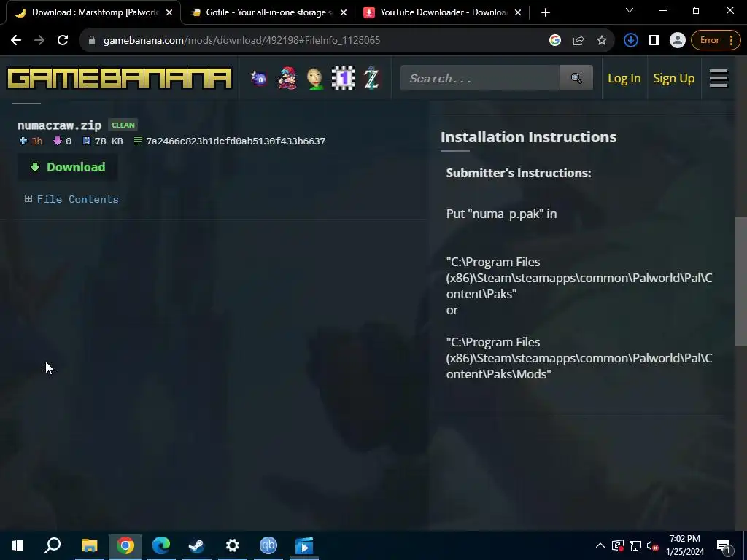Click the CLEAN scan badge
This screenshot has width=747, height=560.
[x=123, y=125]
